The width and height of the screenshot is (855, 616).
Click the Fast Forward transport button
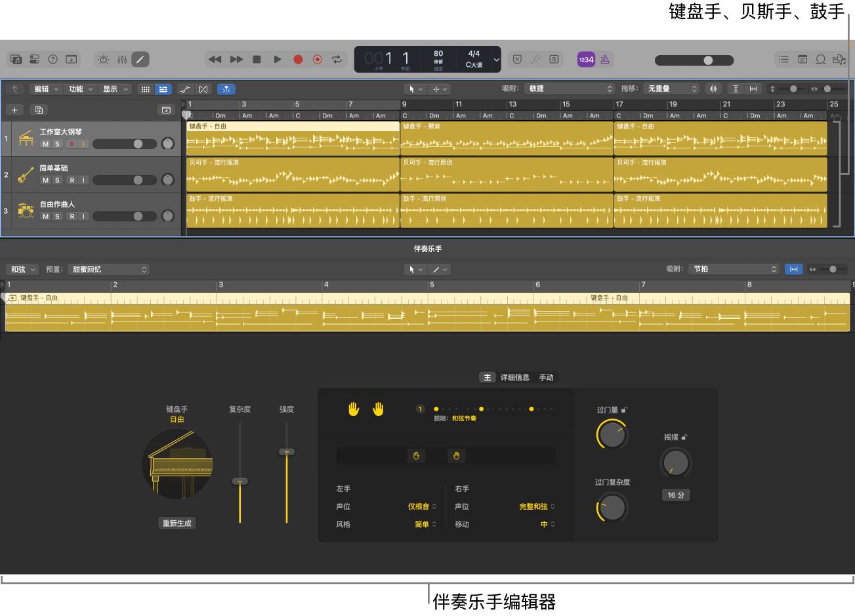pyautogui.click(x=236, y=59)
